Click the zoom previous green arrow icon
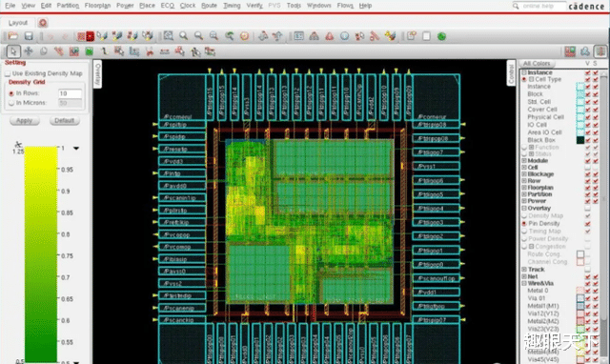Image resolution: width=610 pixels, height=364 pixels. pos(229,36)
